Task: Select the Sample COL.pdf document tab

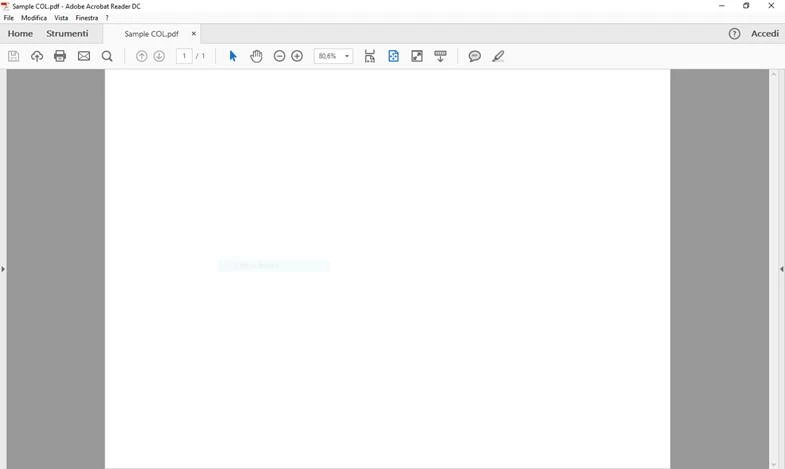Action: pos(151,34)
